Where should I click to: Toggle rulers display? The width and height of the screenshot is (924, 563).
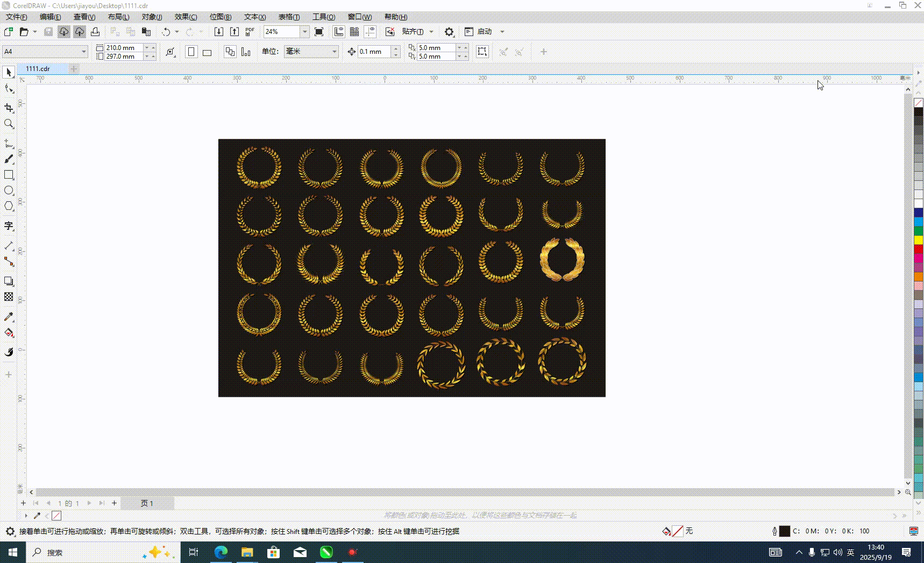(339, 32)
